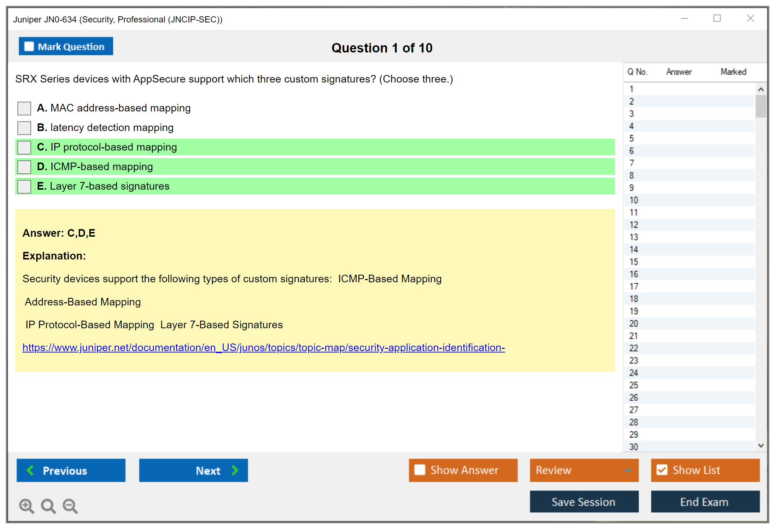
Task: Click the reset zoom magnifier icon
Action: [x=48, y=506]
